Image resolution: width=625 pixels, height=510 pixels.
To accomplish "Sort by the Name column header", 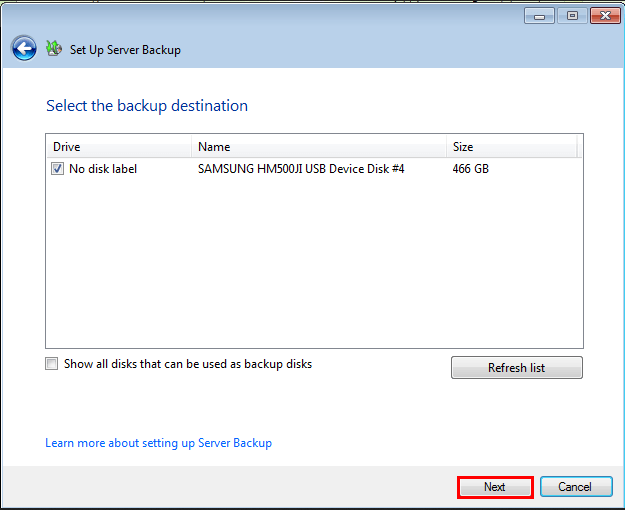I will coord(318,147).
